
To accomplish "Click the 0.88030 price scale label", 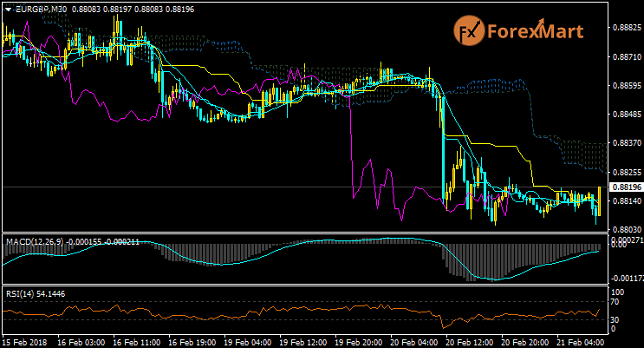I will coord(623,229).
